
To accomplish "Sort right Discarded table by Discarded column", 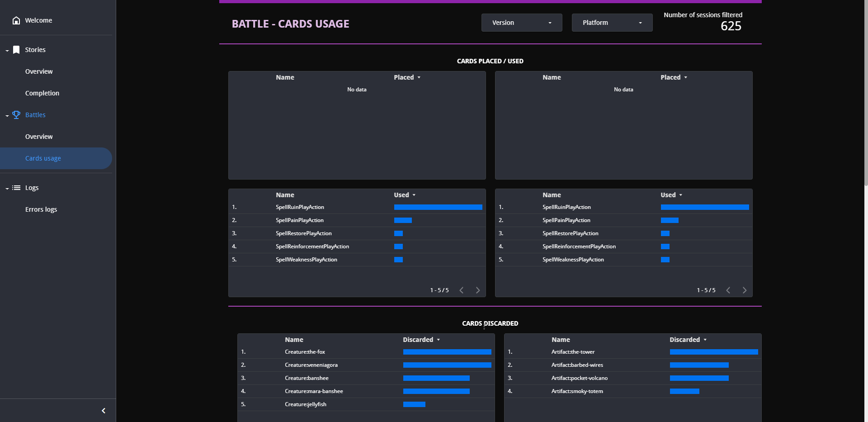I will [x=688, y=340].
